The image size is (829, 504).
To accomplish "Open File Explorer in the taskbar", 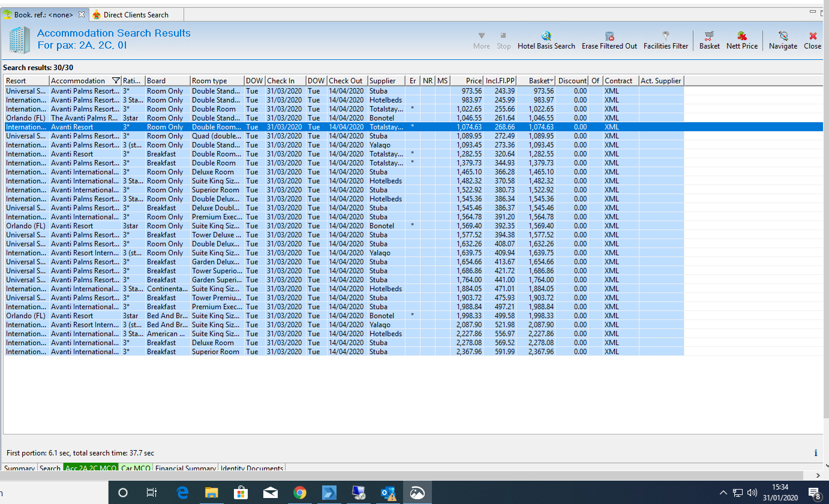I will pyautogui.click(x=211, y=493).
